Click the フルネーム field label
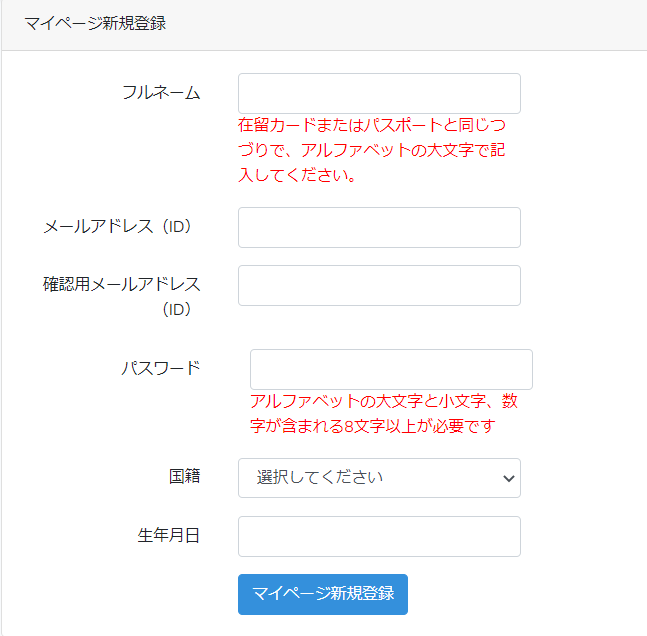Screen dimensions: 647x636 [x=161, y=92]
